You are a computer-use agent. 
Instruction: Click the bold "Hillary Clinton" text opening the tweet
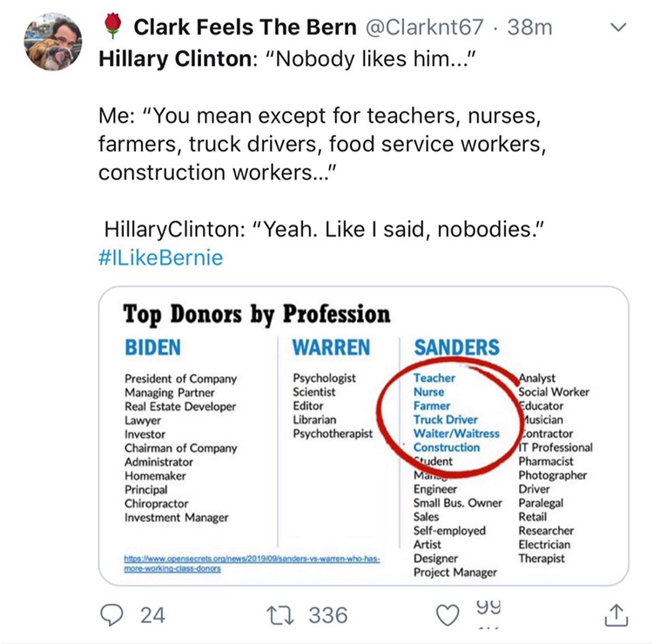[x=171, y=62]
